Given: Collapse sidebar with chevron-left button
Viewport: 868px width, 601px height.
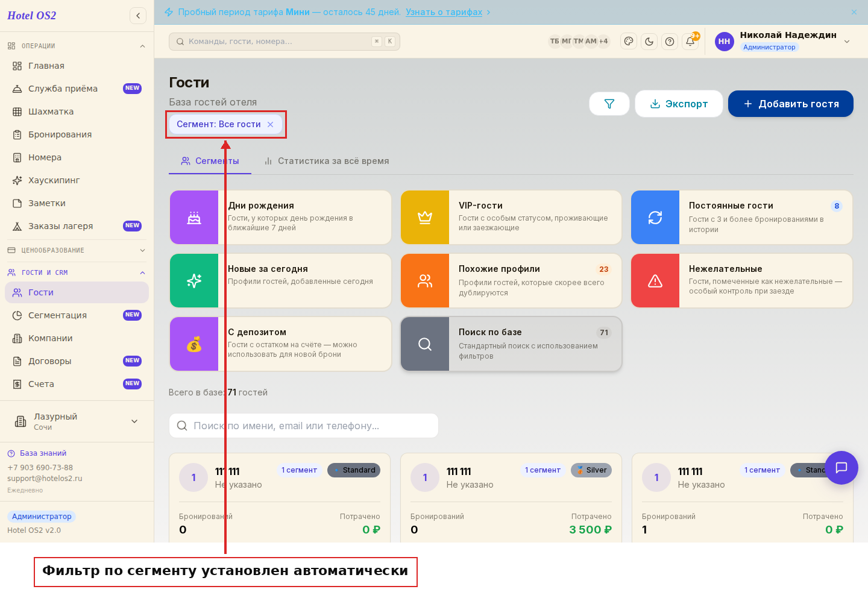Looking at the screenshot, I should tap(138, 16).
